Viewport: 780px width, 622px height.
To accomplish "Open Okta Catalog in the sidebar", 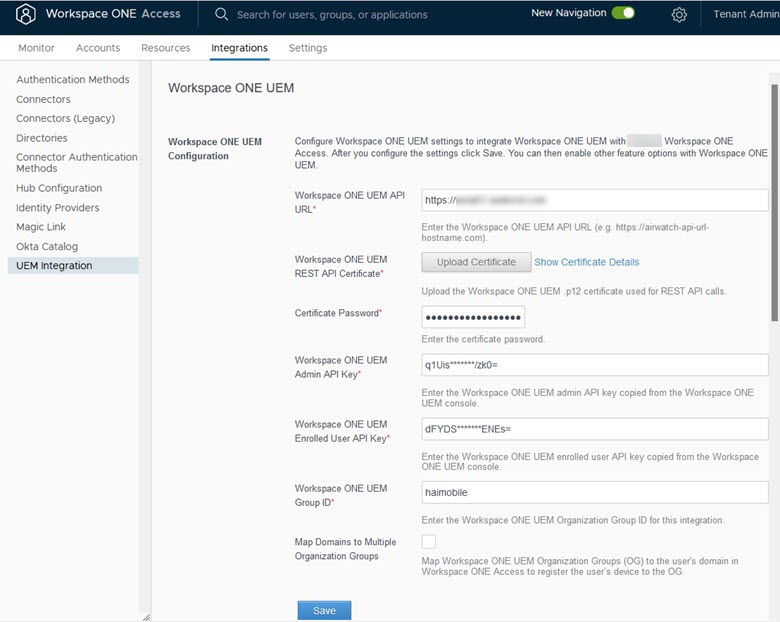I will pyautogui.click(x=47, y=246).
